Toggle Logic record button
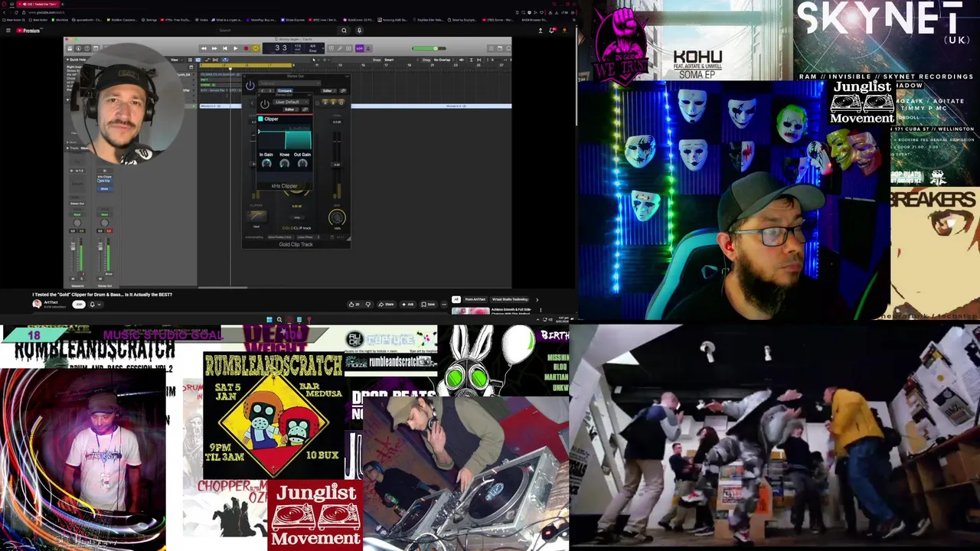 (246, 48)
